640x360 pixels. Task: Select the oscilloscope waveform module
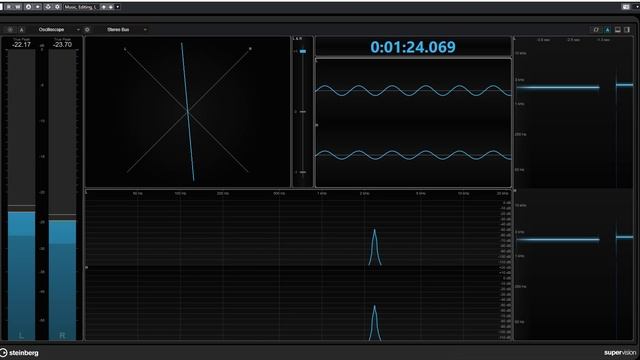point(413,123)
